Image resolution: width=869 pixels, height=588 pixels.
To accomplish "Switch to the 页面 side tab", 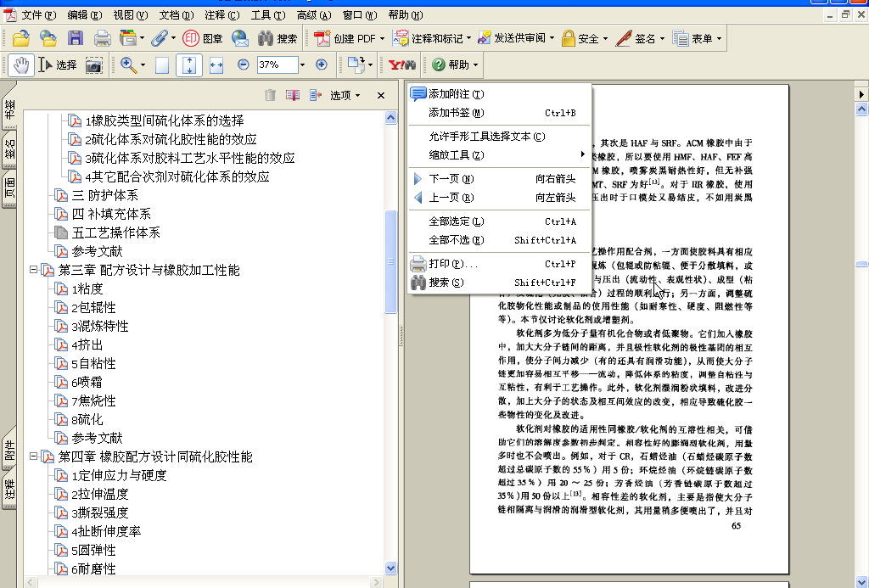I will coord(9,189).
